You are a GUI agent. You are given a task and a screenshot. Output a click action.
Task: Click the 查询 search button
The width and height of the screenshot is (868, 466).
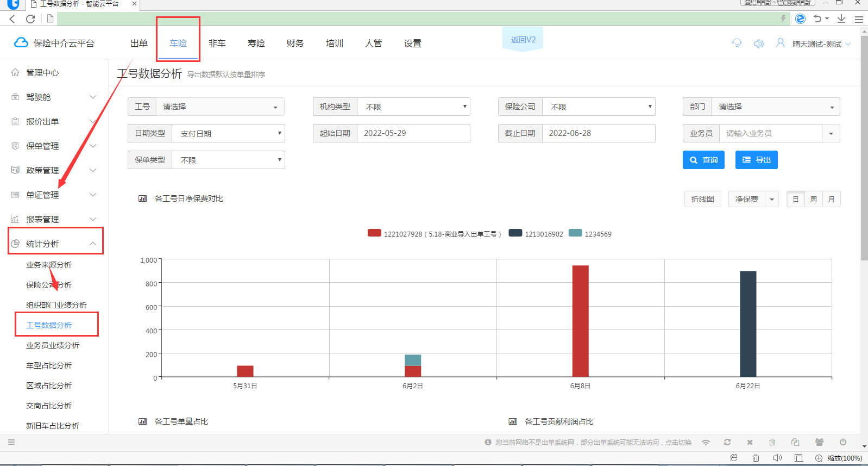703,160
